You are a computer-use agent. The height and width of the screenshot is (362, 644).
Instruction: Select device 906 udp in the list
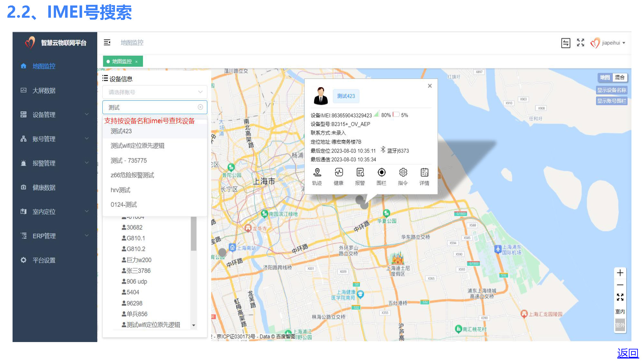pos(134,282)
